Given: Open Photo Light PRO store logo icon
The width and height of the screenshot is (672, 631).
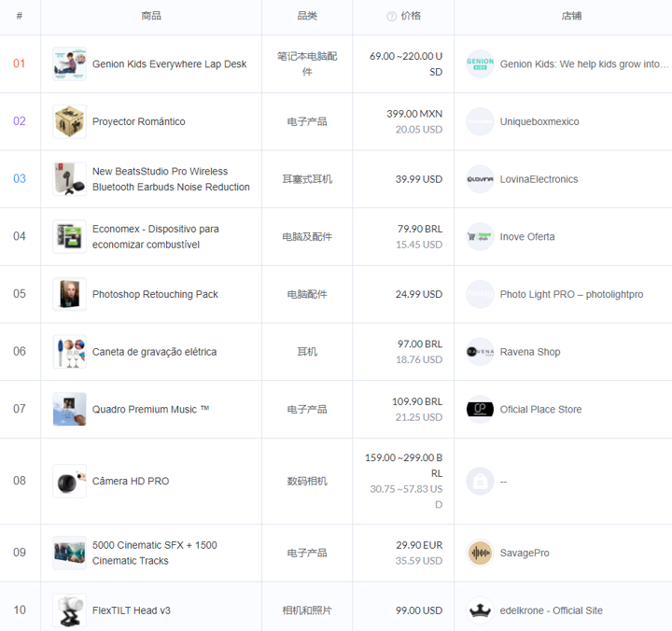Looking at the screenshot, I should (480, 294).
